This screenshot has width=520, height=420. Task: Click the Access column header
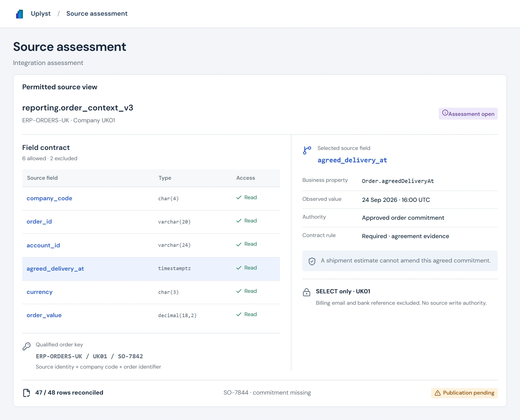[x=245, y=178]
